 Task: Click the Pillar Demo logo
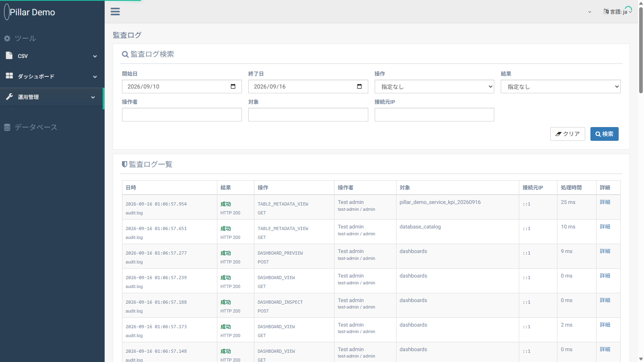coord(30,12)
